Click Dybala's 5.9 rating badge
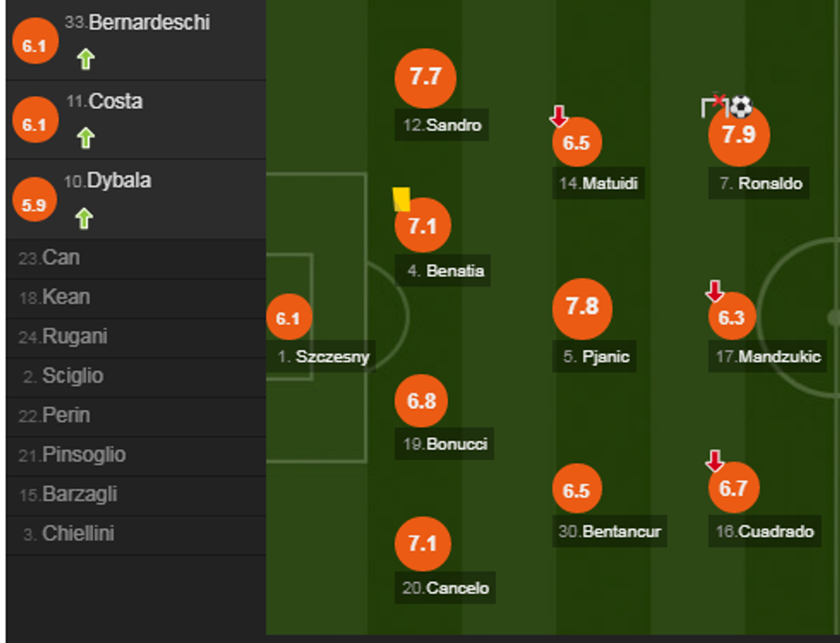This screenshot has height=643, width=840. point(34,205)
